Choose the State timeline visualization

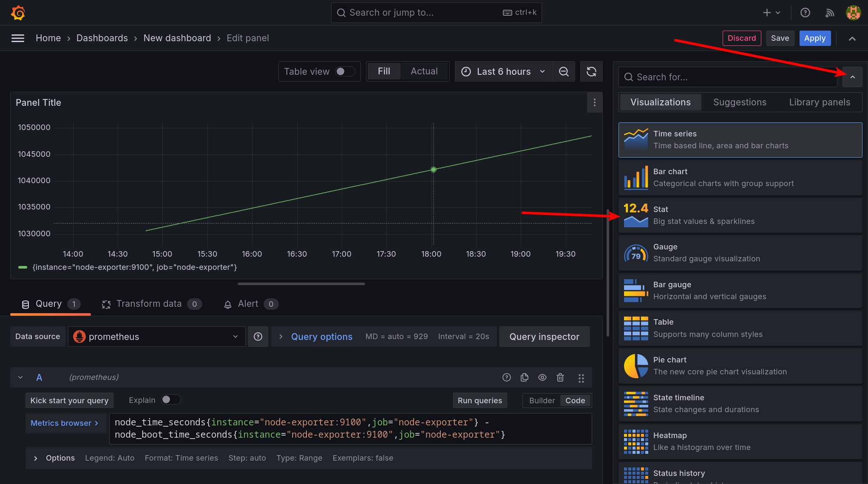(x=740, y=404)
